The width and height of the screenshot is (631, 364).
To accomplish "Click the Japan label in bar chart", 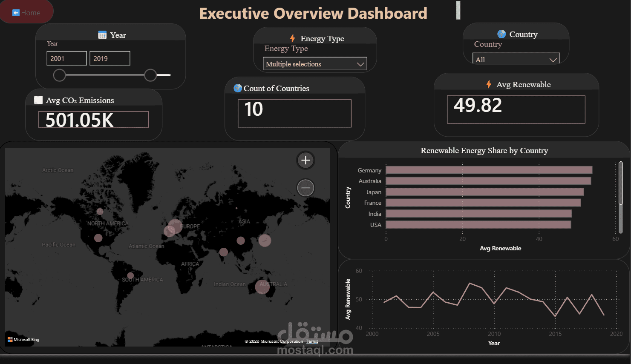I will pos(374,192).
